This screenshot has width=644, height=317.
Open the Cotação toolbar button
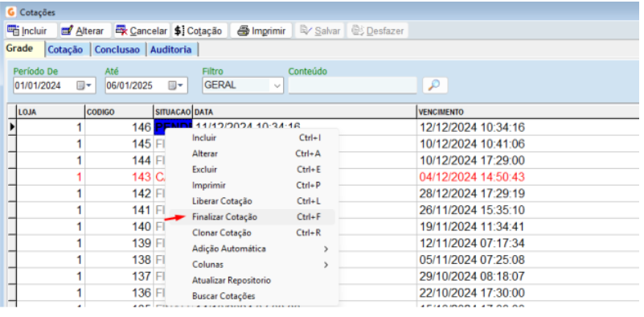[x=199, y=31]
